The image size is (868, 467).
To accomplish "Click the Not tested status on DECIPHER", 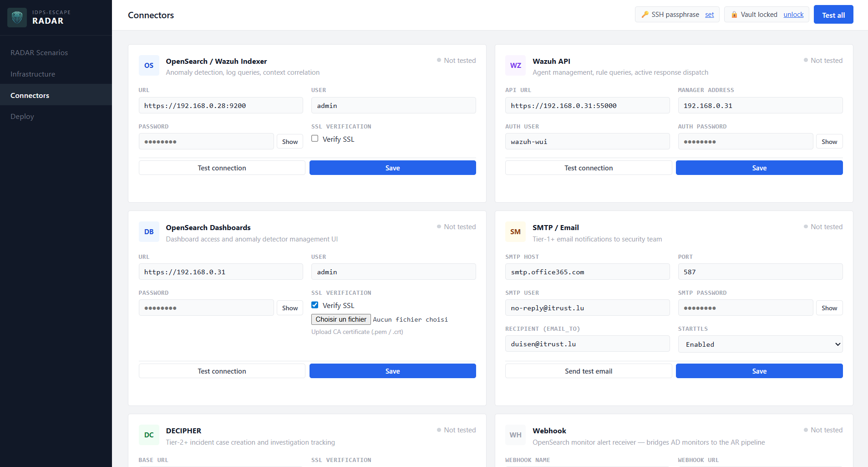I will [x=456, y=430].
